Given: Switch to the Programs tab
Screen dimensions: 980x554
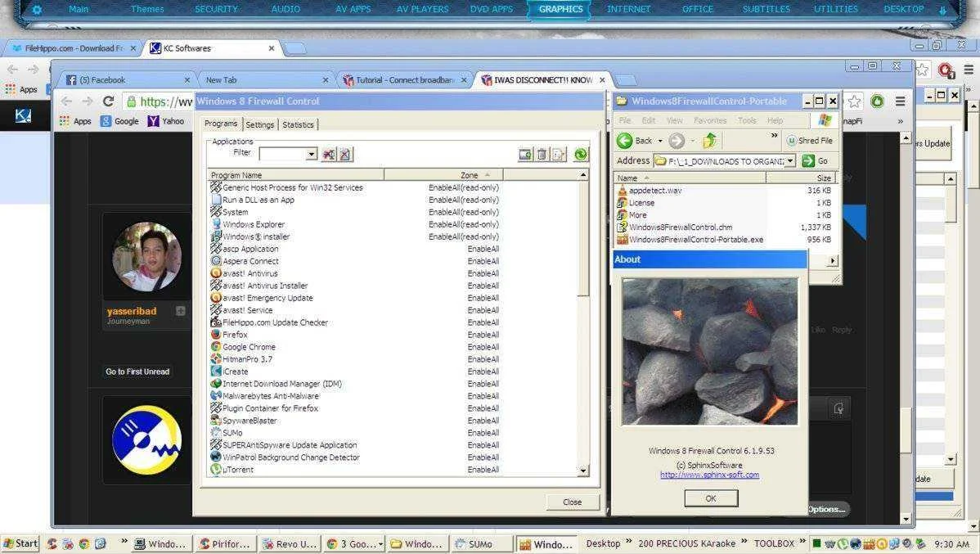Looking at the screenshot, I should (x=221, y=124).
